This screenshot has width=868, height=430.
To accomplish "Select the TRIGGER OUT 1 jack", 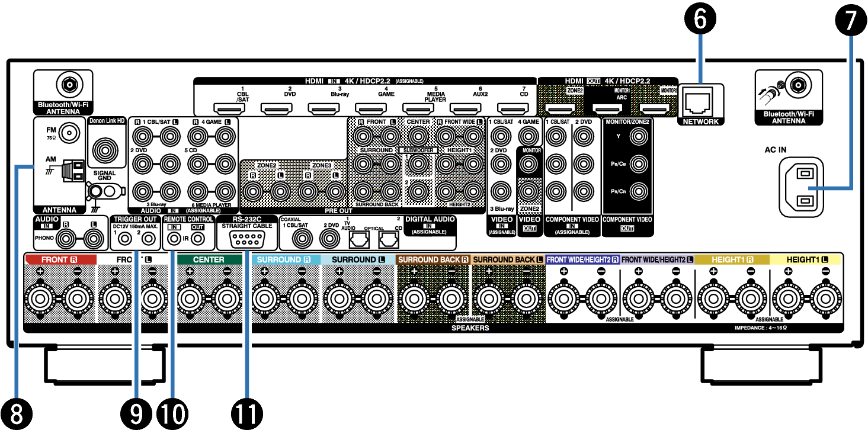I will click(x=125, y=239).
